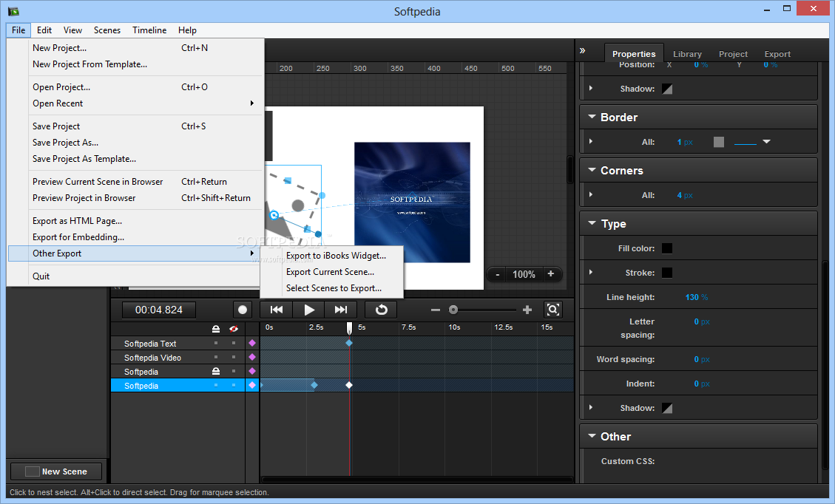Click the 00:04.824 time display field
The width and height of the screenshot is (835, 504).
[x=159, y=310]
